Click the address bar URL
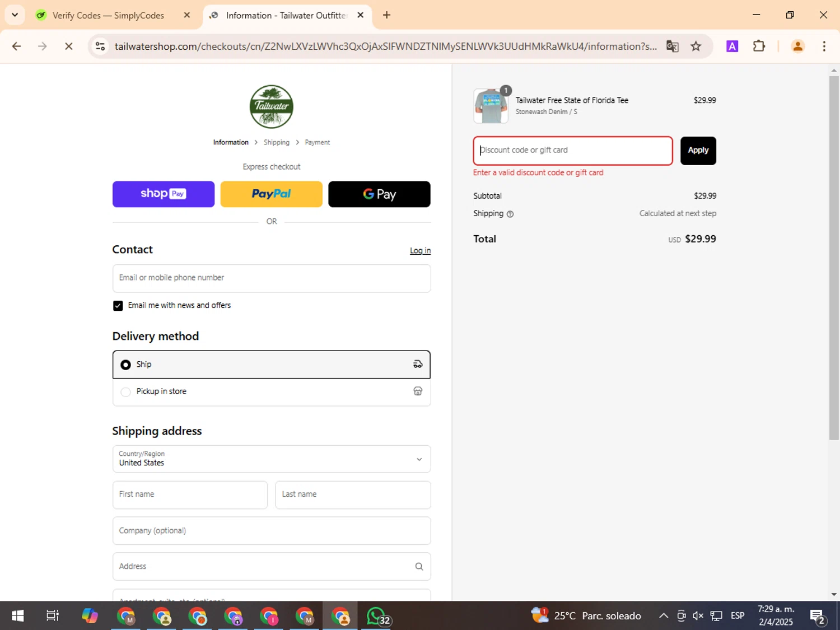 coord(385,46)
